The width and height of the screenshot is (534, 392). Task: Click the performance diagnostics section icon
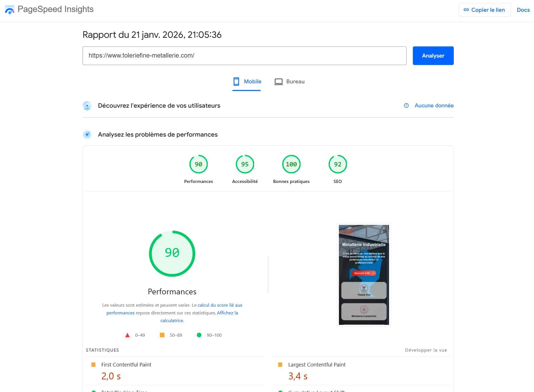tap(87, 135)
